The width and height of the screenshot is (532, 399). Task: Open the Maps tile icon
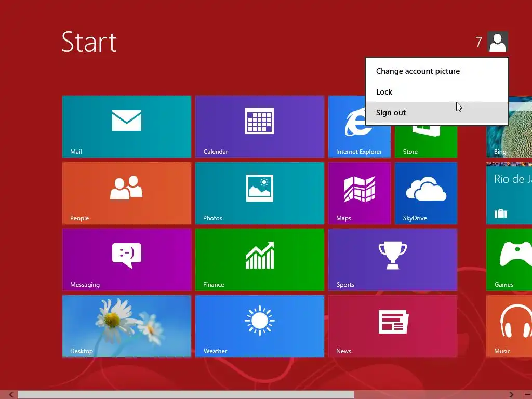[360, 189]
